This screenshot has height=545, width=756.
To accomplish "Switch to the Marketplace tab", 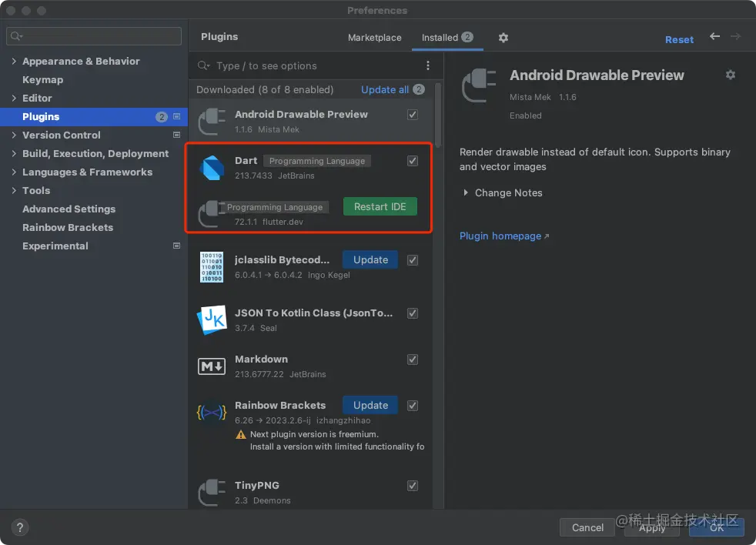I will (x=375, y=38).
